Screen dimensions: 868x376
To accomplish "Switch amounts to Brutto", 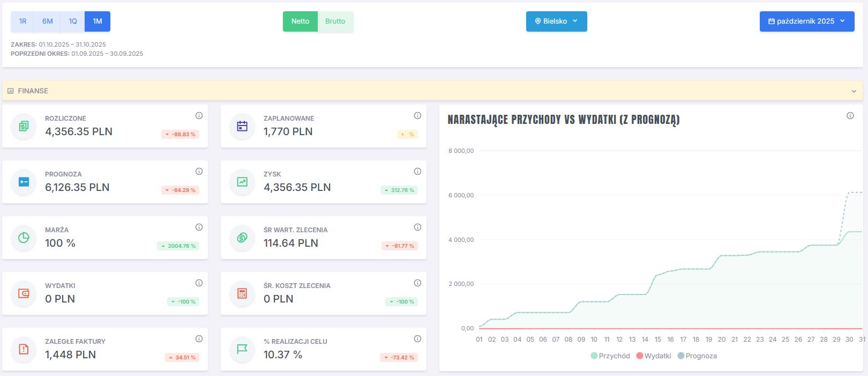I will (x=335, y=21).
